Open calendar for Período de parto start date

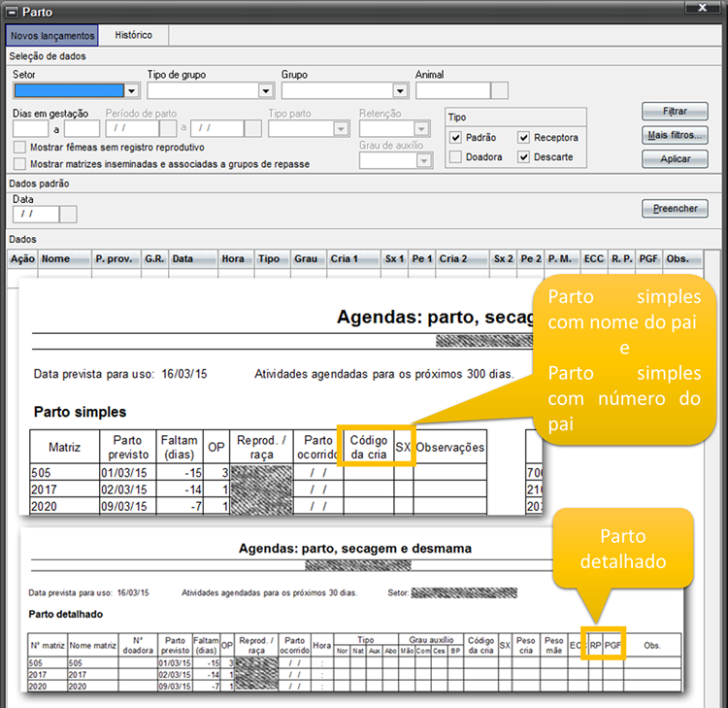pyautogui.click(x=168, y=129)
